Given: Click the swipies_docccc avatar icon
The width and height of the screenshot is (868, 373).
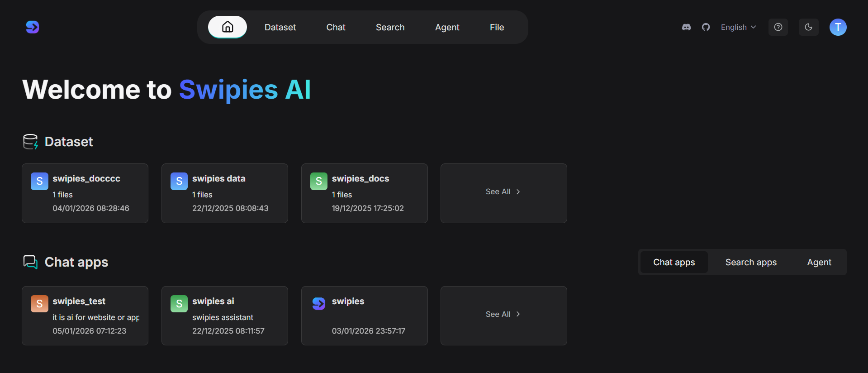Looking at the screenshot, I should click(x=39, y=181).
